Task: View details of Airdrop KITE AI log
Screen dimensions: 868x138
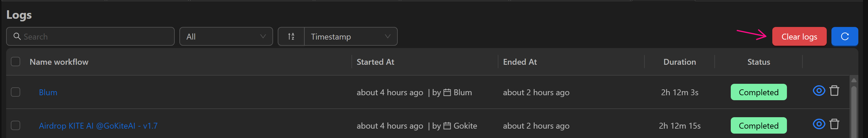Action: pyautogui.click(x=819, y=124)
